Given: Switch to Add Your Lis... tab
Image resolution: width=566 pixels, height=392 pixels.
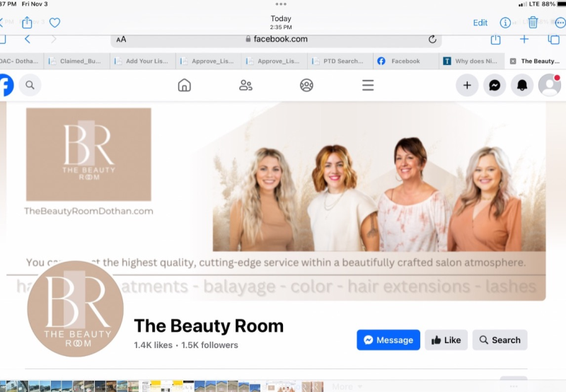Looking at the screenshot, I should click(x=143, y=61).
